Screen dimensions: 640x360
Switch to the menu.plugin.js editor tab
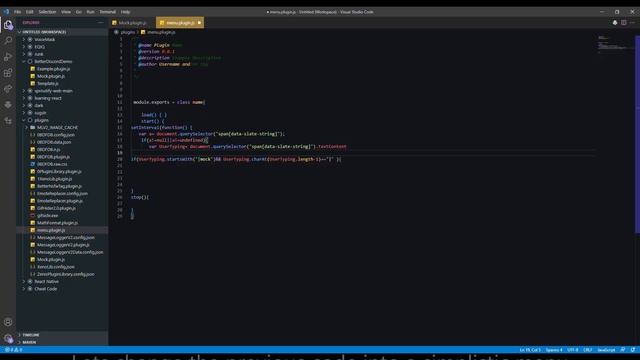pos(180,23)
